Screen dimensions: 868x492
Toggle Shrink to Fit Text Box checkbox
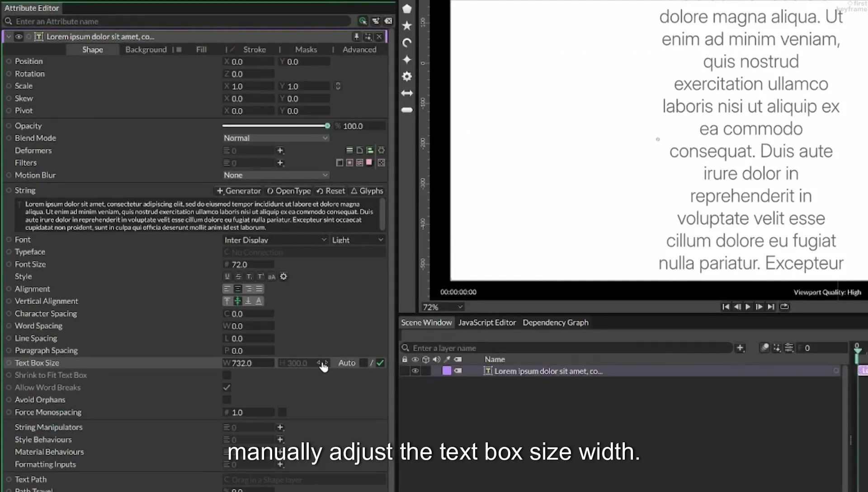[x=227, y=375]
